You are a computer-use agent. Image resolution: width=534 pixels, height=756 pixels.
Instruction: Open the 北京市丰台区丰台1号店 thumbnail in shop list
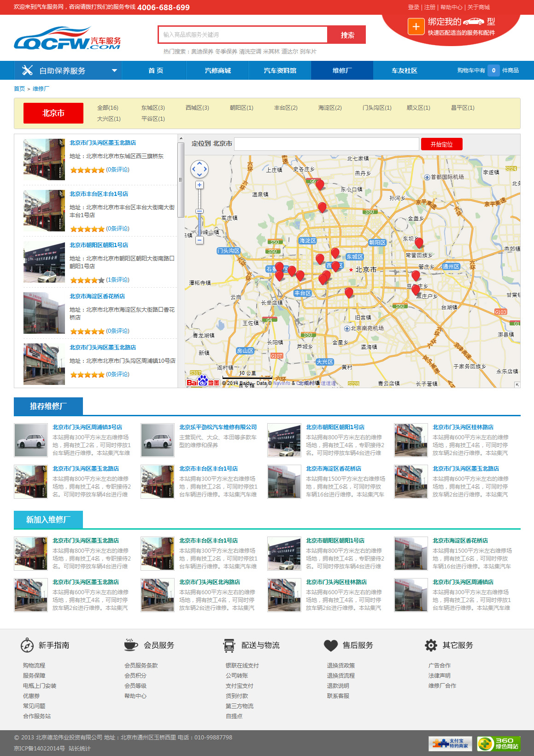coord(44,211)
